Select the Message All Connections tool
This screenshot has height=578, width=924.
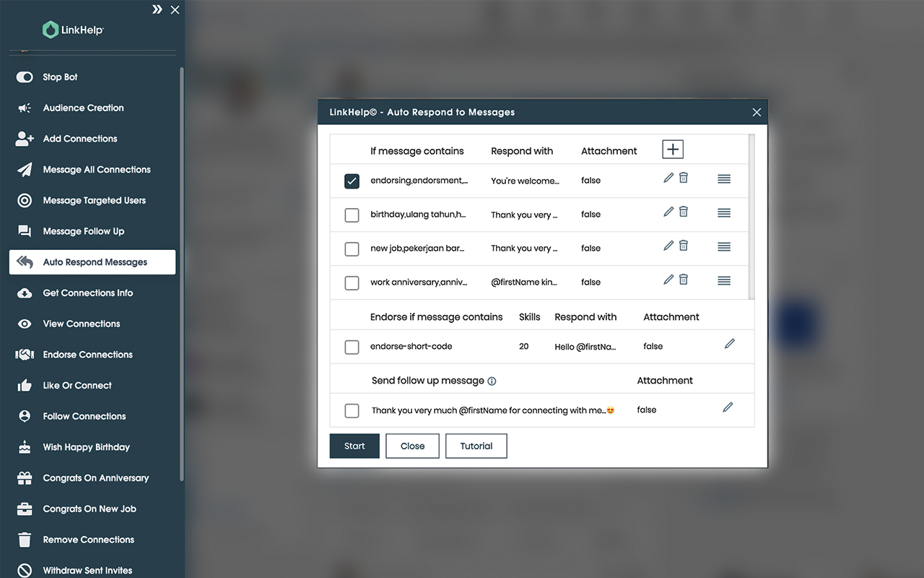click(24, 169)
